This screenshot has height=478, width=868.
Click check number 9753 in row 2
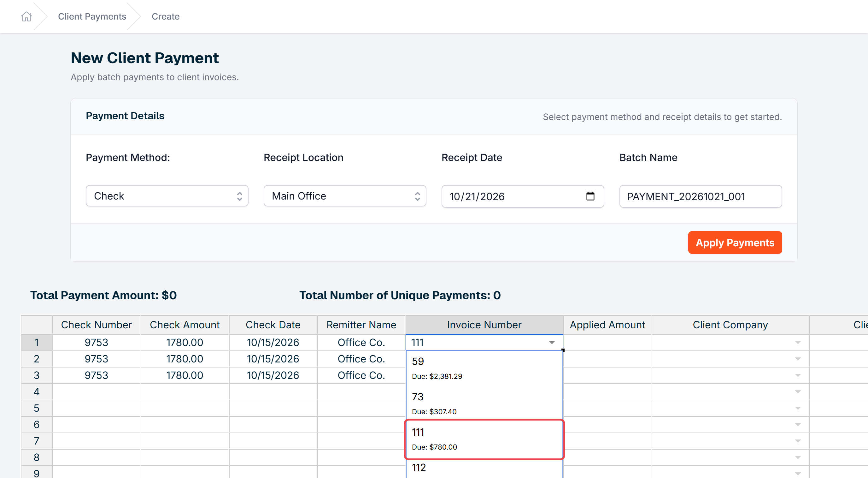pyautogui.click(x=97, y=359)
